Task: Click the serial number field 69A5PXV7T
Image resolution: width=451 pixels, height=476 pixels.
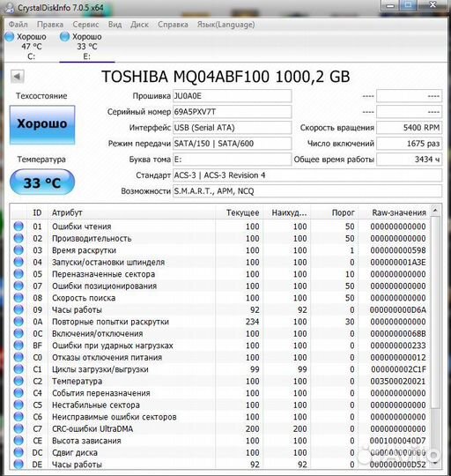Action: tap(232, 112)
